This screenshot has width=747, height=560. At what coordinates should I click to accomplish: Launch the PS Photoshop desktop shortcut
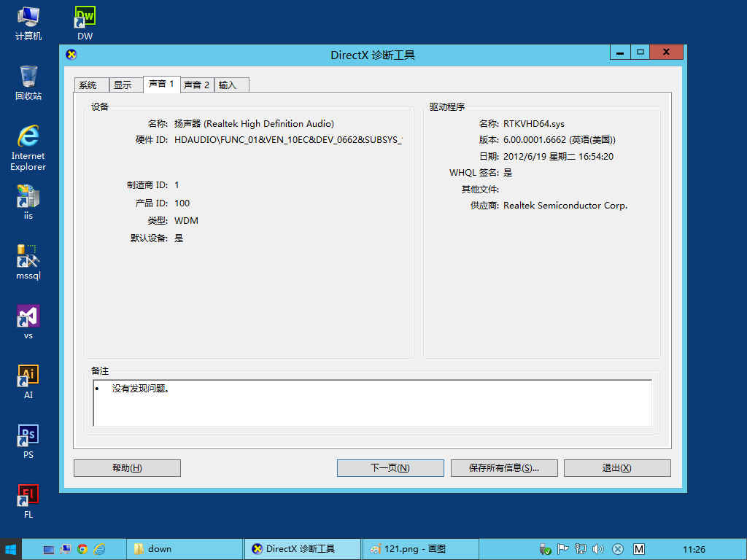[28, 441]
